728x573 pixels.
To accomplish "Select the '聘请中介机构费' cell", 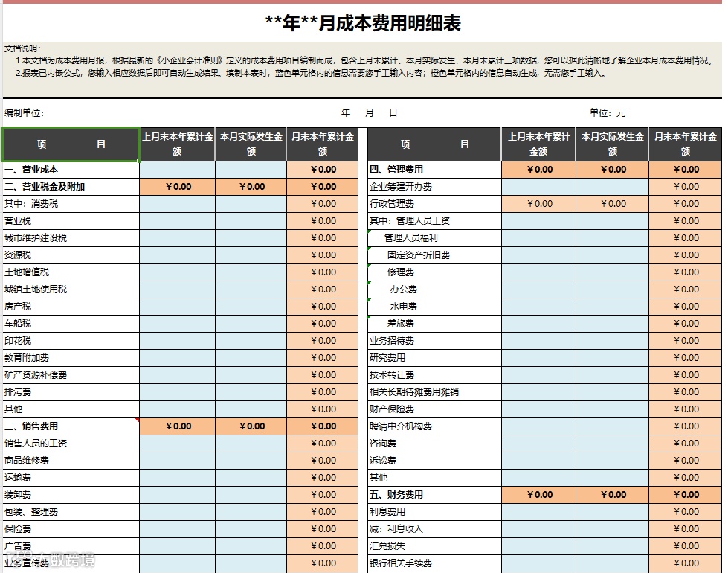I will point(434,426).
